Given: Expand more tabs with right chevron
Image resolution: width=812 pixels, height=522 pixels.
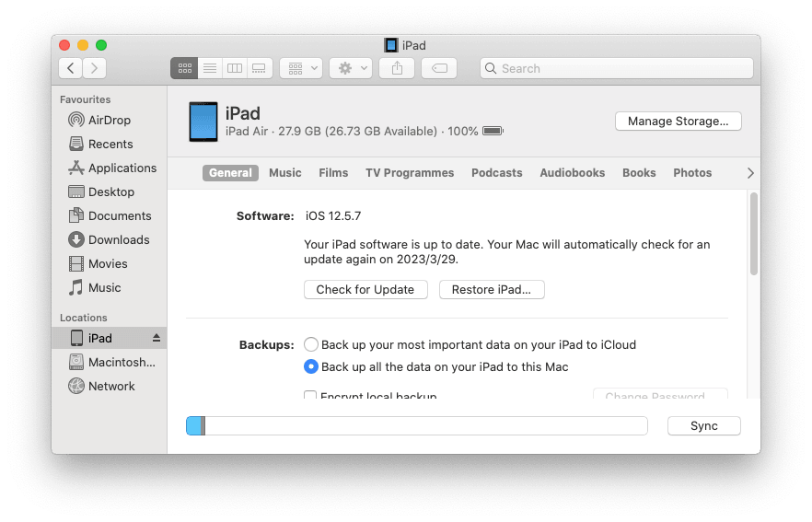Looking at the screenshot, I should pyautogui.click(x=749, y=173).
